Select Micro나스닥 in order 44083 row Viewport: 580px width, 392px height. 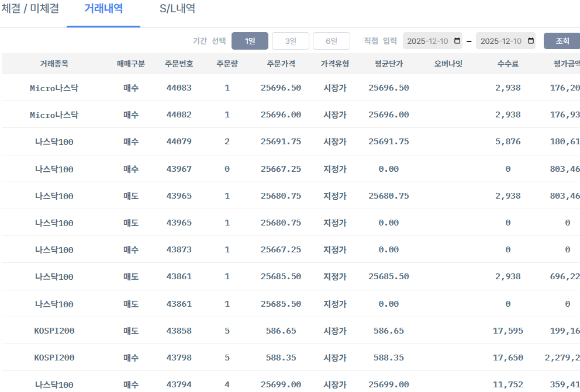click(54, 88)
